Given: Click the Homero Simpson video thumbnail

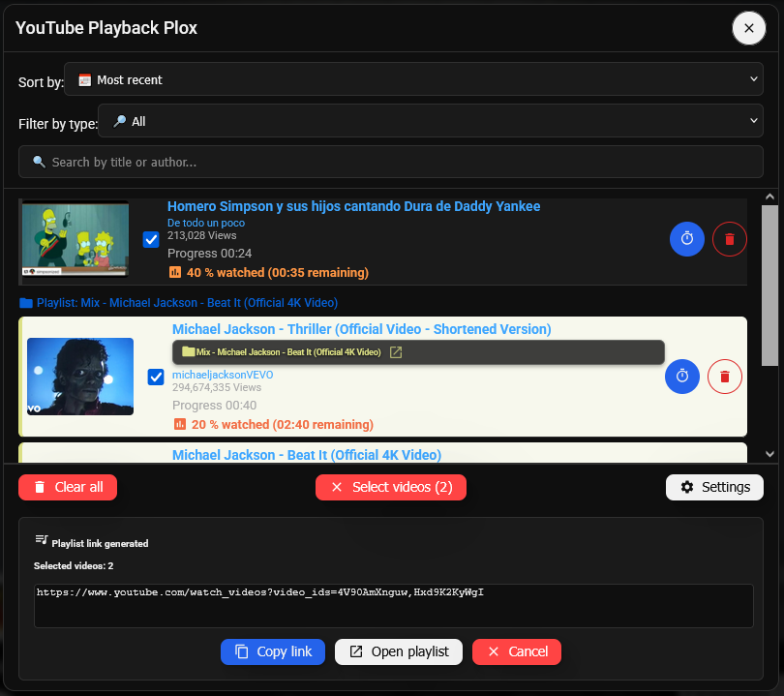Looking at the screenshot, I should click(x=75, y=239).
